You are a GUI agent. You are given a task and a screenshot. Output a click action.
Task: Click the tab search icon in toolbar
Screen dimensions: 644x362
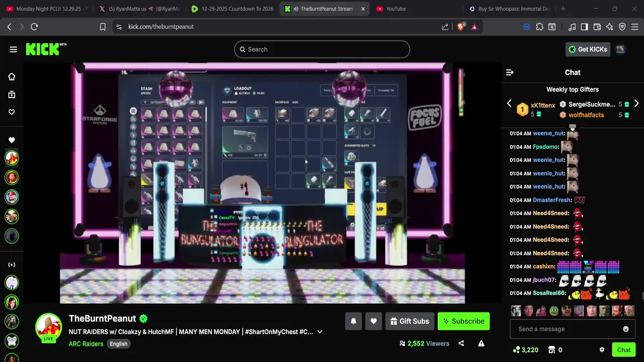click(x=552, y=27)
